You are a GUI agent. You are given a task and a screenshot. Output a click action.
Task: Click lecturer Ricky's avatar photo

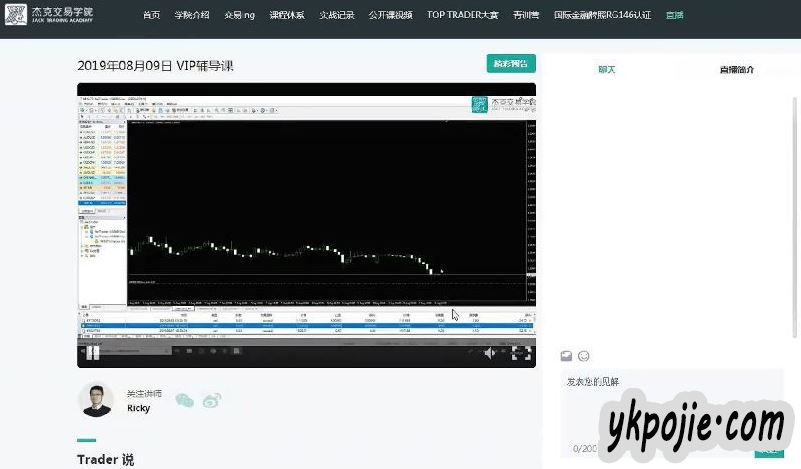coord(96,400)
